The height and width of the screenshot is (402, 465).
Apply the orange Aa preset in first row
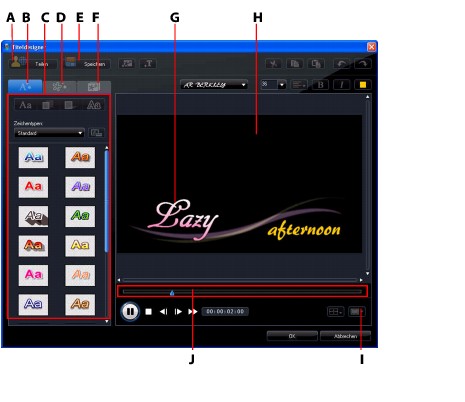(x=80, y=157)
